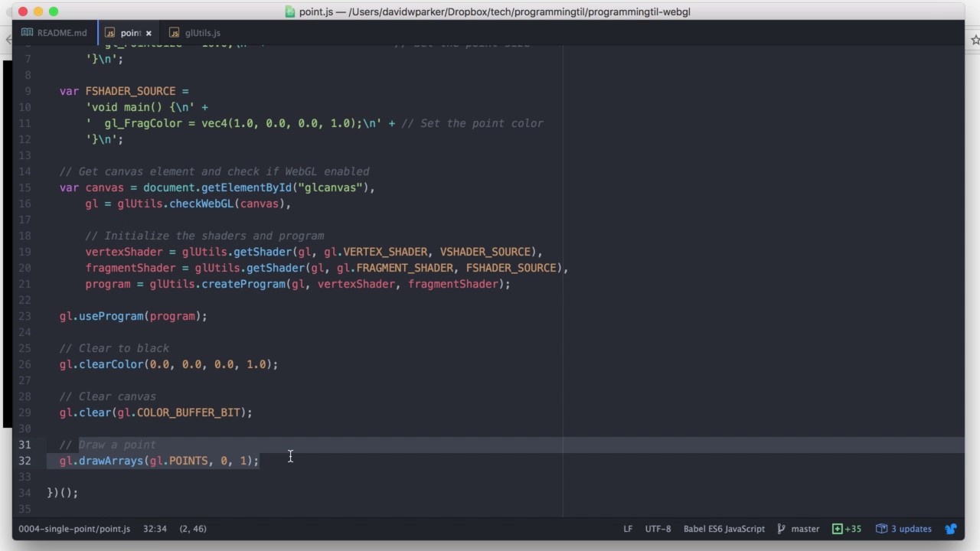Click drawArrays on line 32
The width and height of the screenshot is (980, 551).
pos(111,461)
